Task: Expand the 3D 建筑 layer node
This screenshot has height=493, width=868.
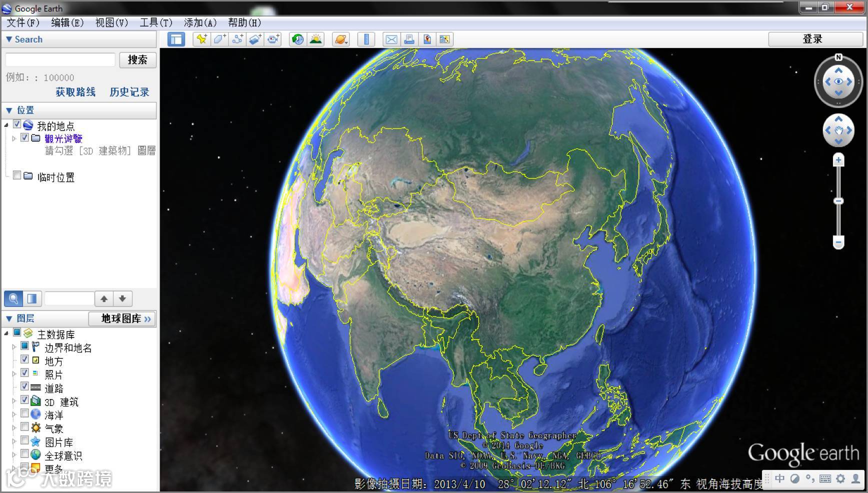Action: pyautogui.click(x=14, y=401)
